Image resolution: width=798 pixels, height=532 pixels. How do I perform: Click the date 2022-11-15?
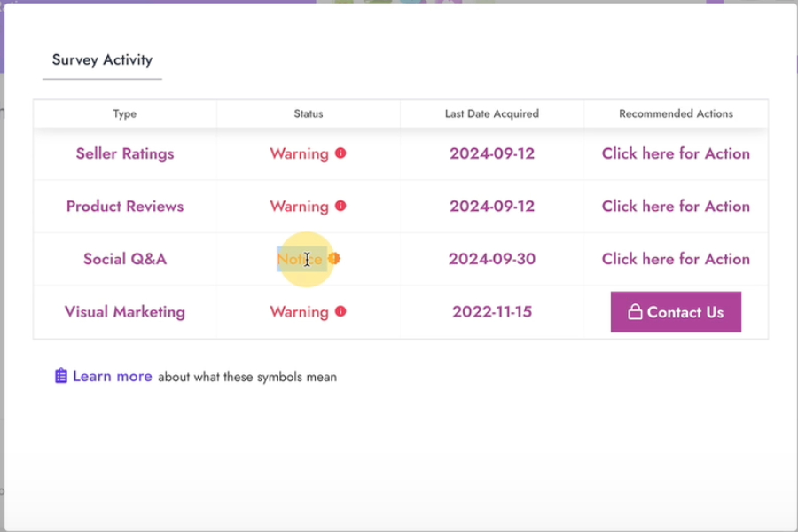click(x=492, y=311)
